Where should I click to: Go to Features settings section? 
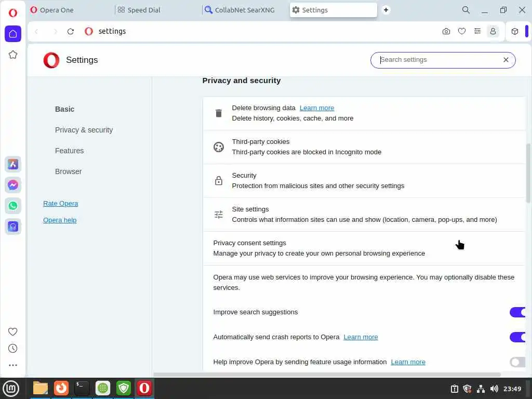pyautogui.click(x=69, y=151)
